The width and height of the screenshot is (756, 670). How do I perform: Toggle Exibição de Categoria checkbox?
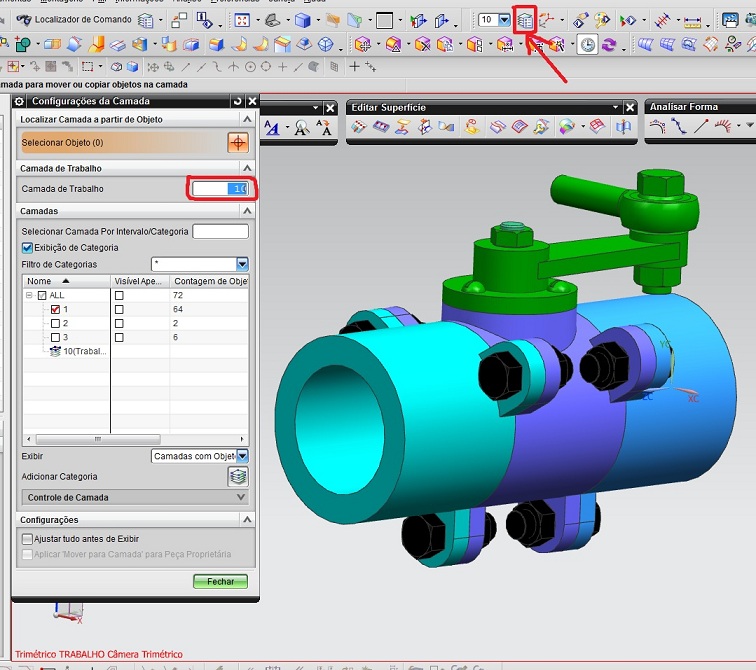tap(27, 248)
